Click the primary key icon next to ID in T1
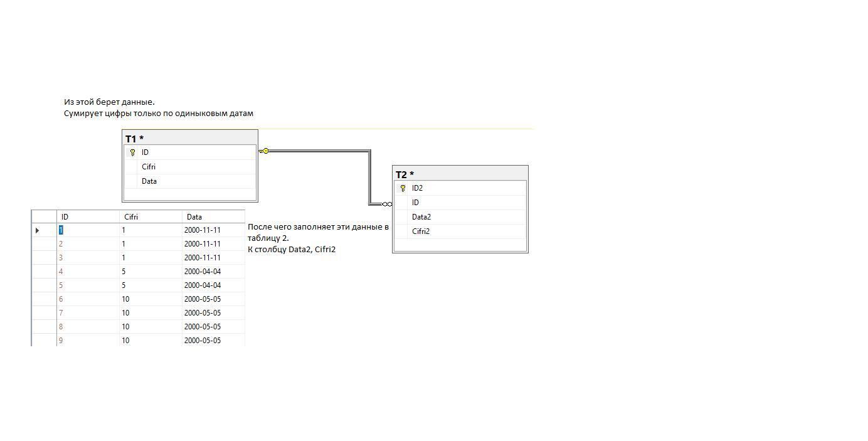The width and height of the screenshot is (868, 441). pyautogui.click(x=132, y=152)
